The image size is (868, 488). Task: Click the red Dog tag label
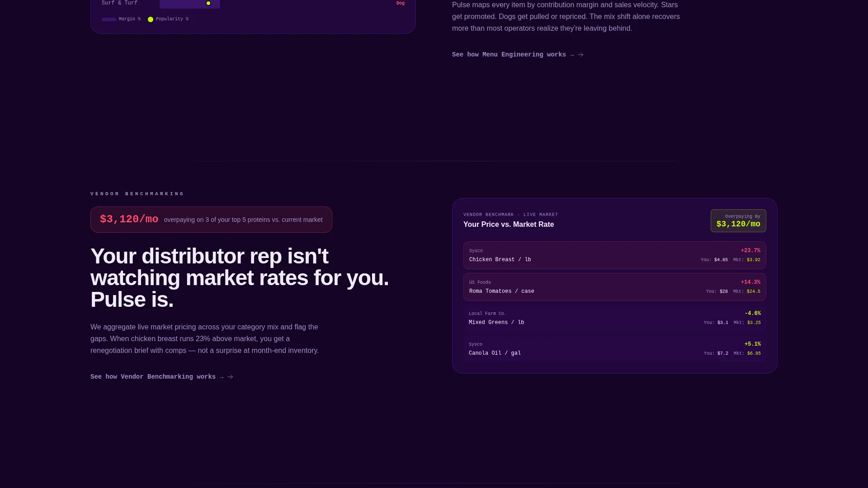tap(401, 3)
